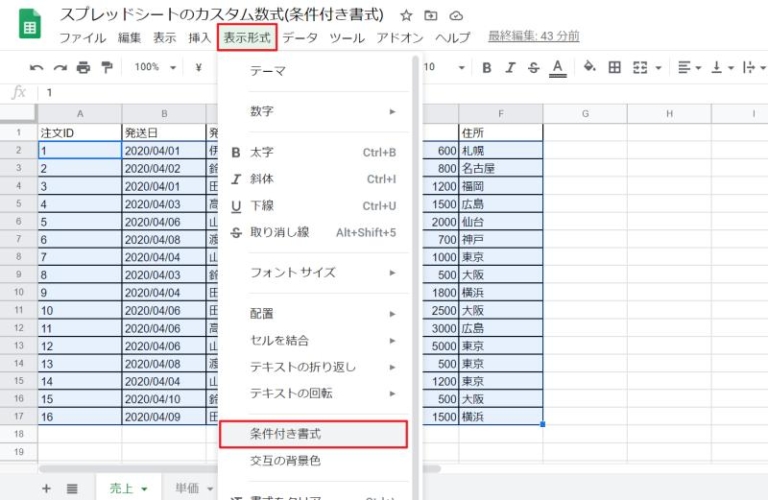Click the move-to-folder icon by title

coord(431,16)
